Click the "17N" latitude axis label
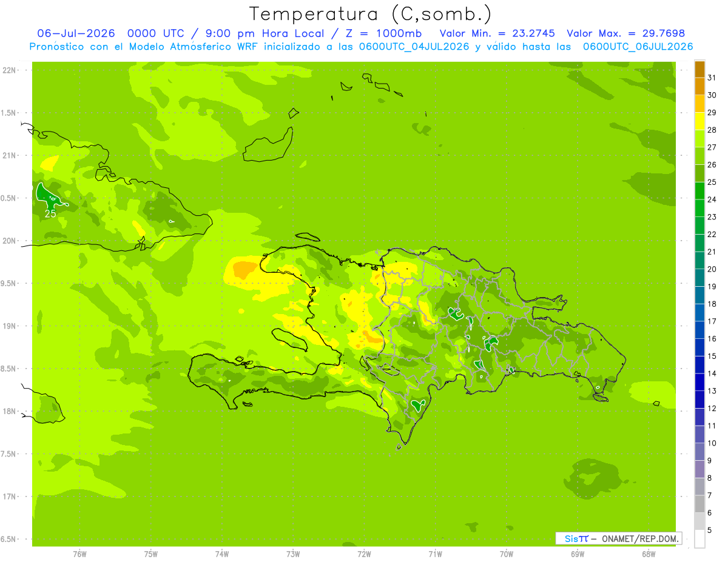This screenshot has width=728, height=562. [10, 497]
